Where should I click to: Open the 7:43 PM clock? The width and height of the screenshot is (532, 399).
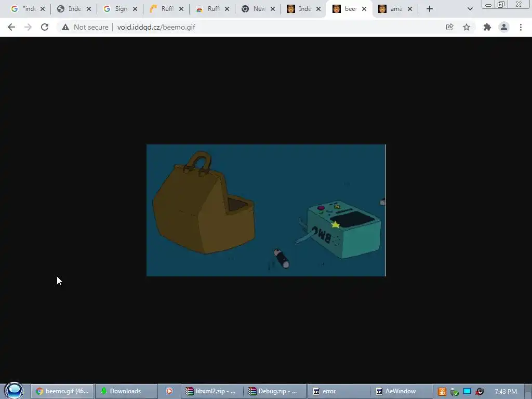[x=506, y=392]
